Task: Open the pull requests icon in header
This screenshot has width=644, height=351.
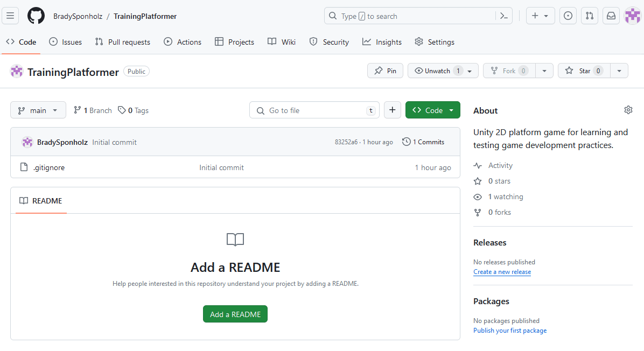Action: [x=589, y=16]
